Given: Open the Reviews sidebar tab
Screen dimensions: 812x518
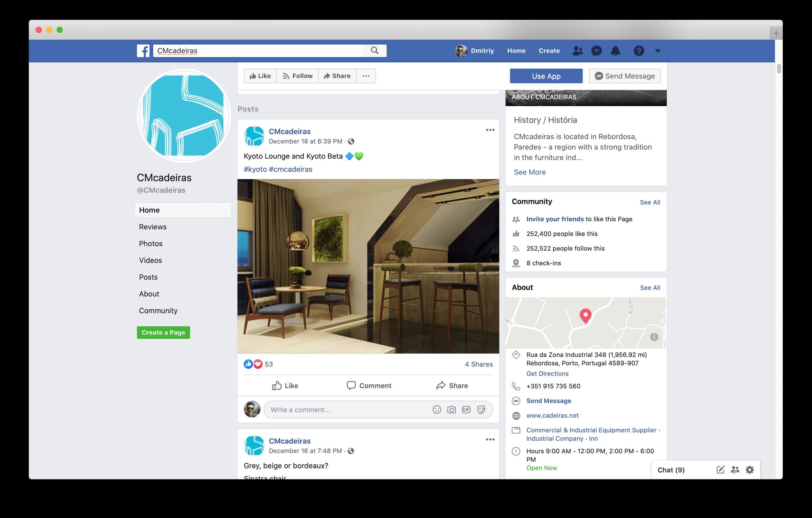Looking at the screenshot, I should coord(153,227).
